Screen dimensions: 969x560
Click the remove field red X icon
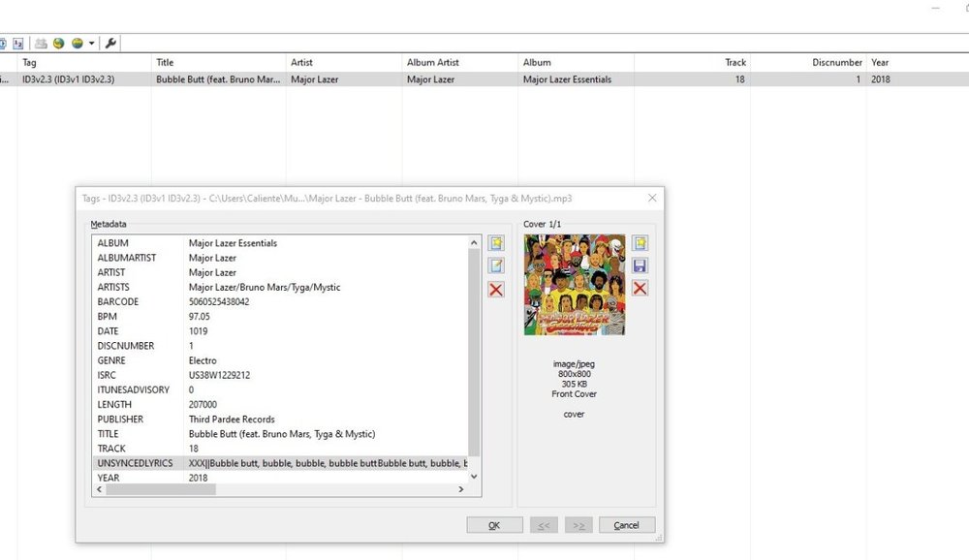coord(496,289)
